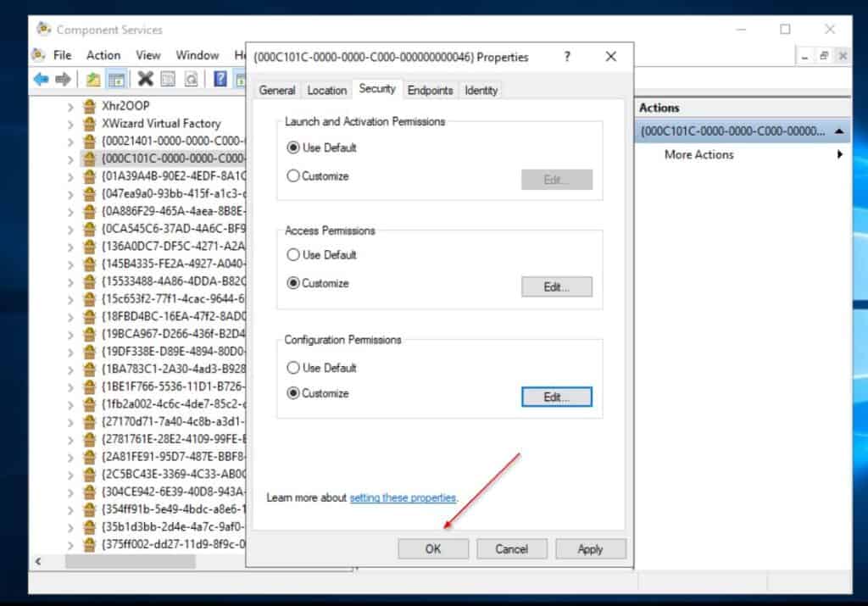Click the icon beside {15c653f2-77f1-4cac entry
Image resolution: width=868 pixels, height=606 pixels.
[x=89, y=299]
